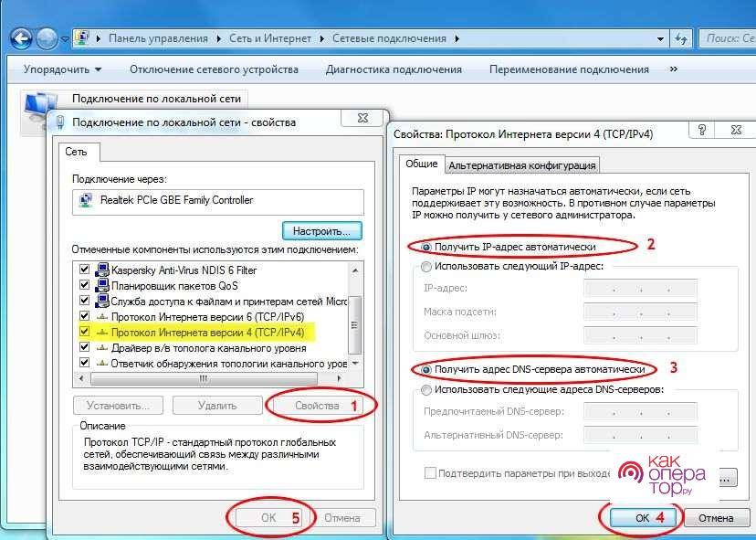Select Использовать следующие адреса DNS-серверов option
This screenshot has height=540, width=756.
click(x=543, y=389)
